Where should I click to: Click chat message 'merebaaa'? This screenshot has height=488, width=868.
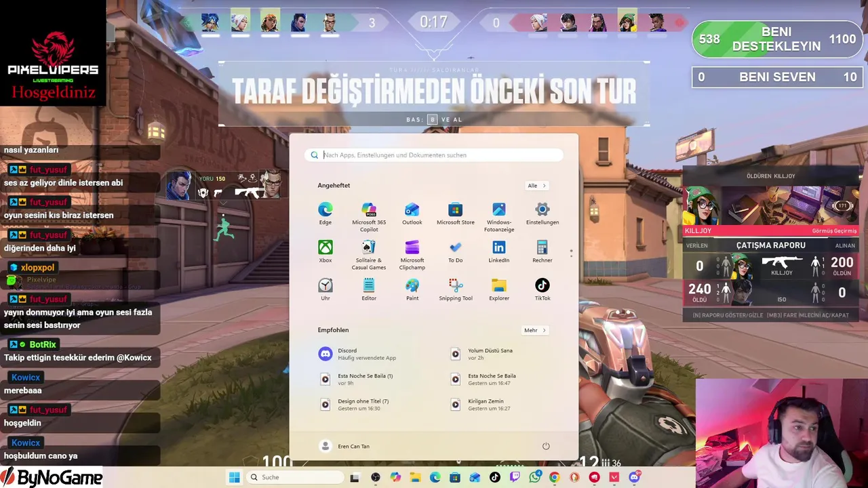tap(23, 390)
